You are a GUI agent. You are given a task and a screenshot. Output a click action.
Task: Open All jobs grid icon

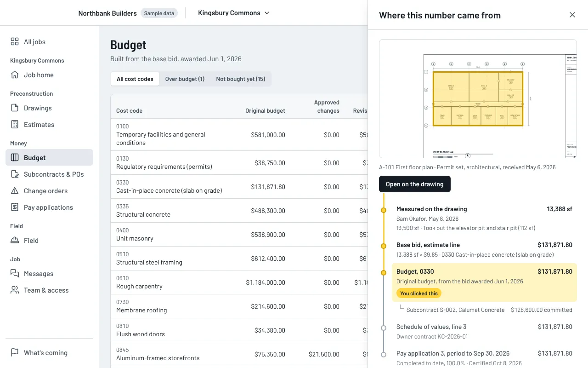pos(15,42)
